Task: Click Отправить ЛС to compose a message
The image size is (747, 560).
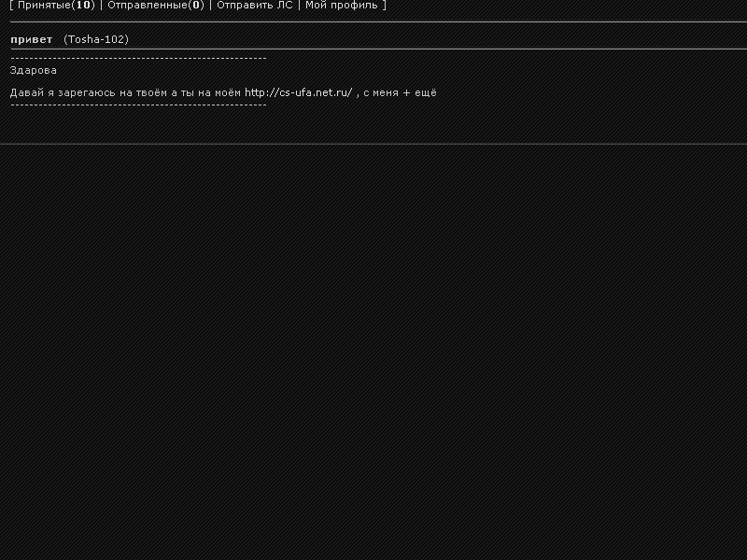Action: tap(255, 6)
